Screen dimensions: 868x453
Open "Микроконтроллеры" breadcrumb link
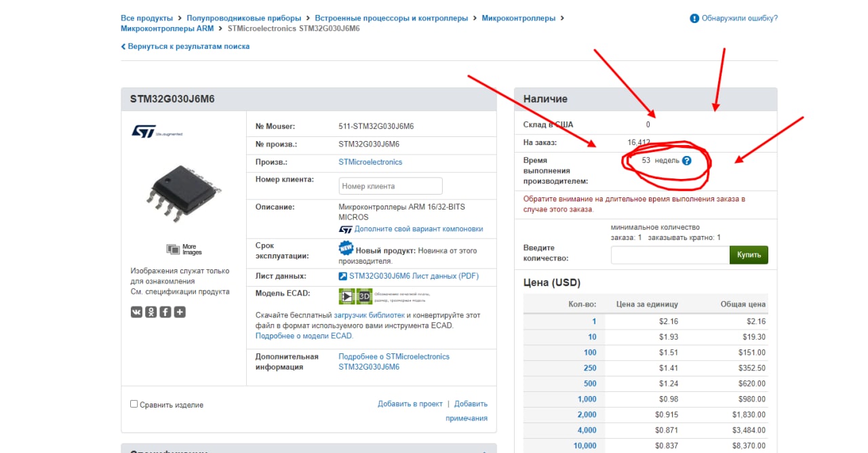[519, 18]
